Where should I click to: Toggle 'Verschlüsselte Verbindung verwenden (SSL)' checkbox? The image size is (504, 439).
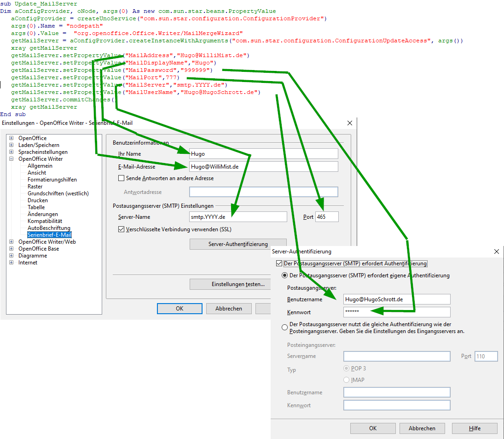point(122,229)
